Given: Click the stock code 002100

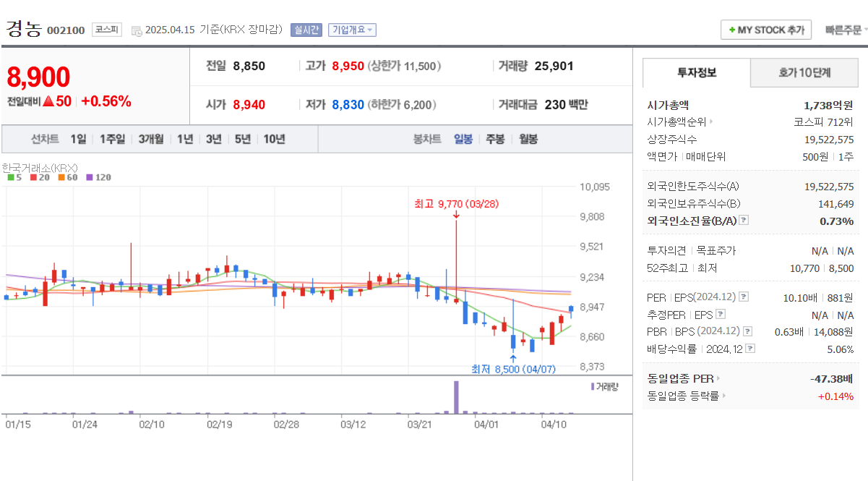Looking at the screenshot, I should click(66, 30).
